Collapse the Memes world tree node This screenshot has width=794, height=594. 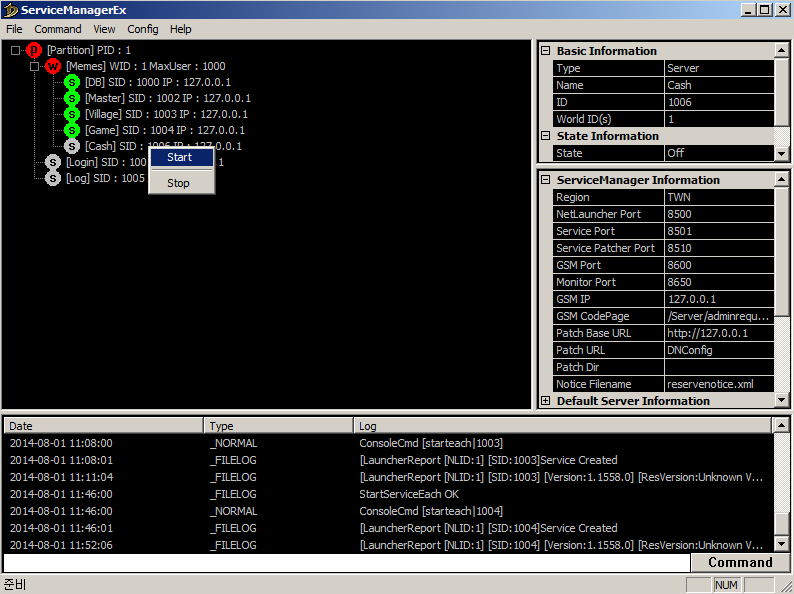[x=34, y=66]
